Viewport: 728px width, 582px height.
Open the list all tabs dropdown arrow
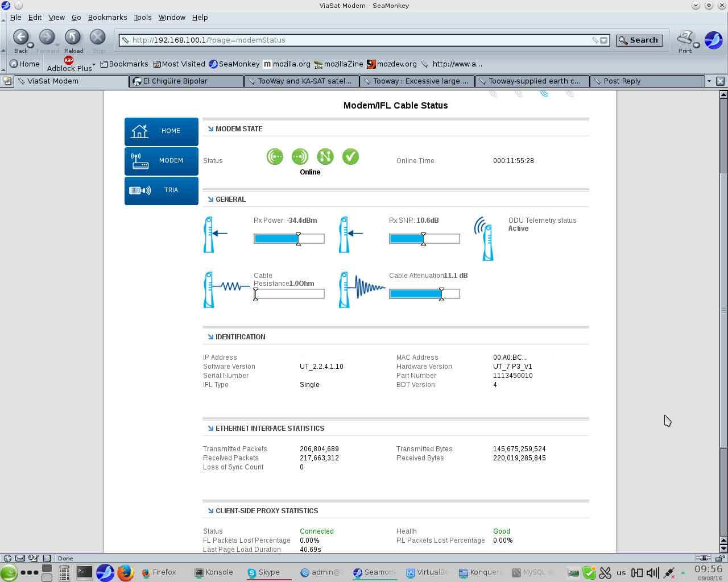tap(709, 81)
